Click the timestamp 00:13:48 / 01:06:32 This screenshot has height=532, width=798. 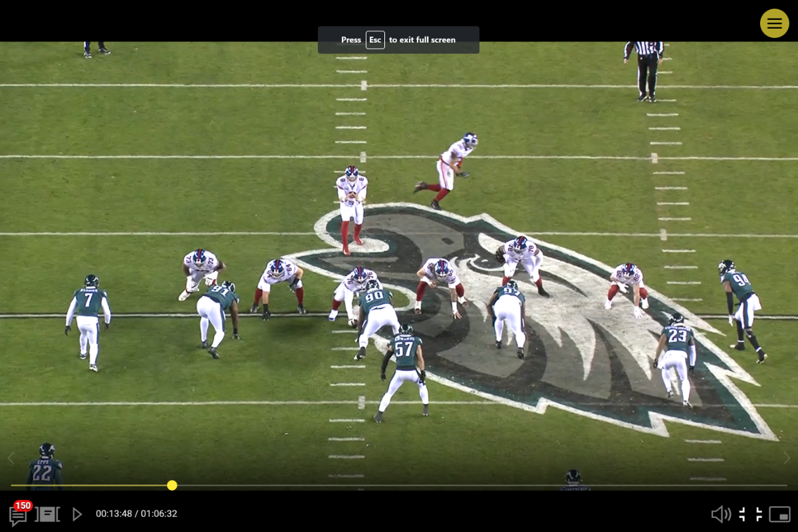coord(136,514)
